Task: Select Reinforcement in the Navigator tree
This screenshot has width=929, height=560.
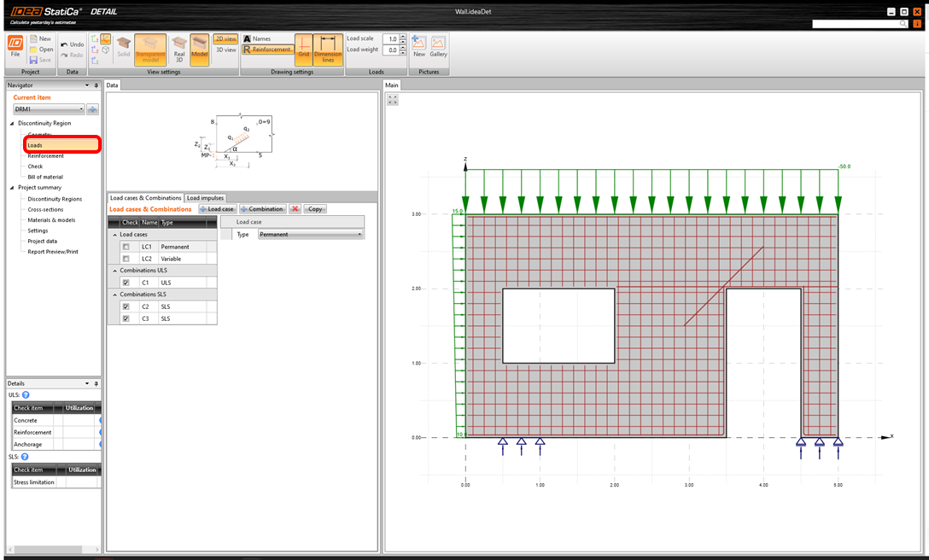Action: pyautogui.click(x=45, y=156)
